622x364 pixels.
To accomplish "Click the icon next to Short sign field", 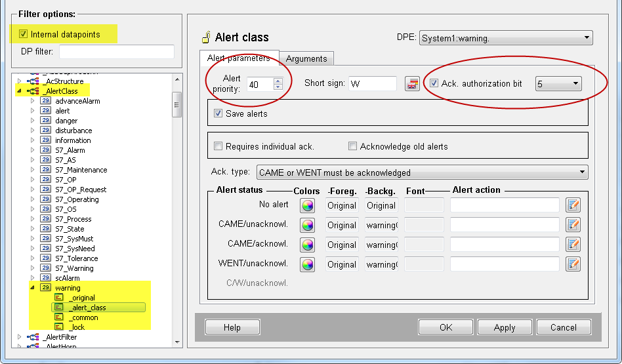I will tap(412, 83).
